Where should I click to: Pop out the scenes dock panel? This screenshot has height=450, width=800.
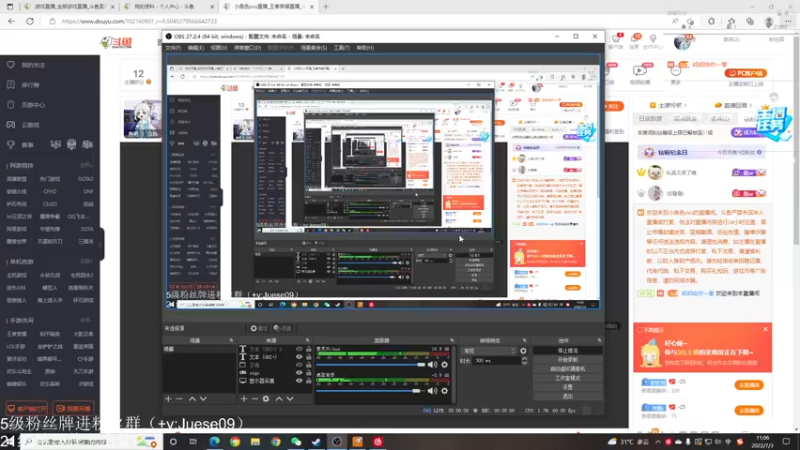(231, 340)
